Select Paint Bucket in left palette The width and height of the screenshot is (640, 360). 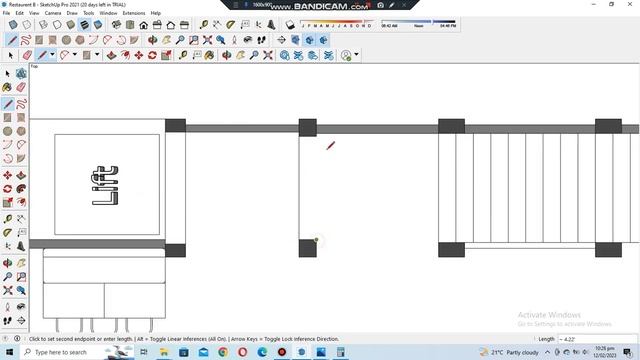point(7,87)
